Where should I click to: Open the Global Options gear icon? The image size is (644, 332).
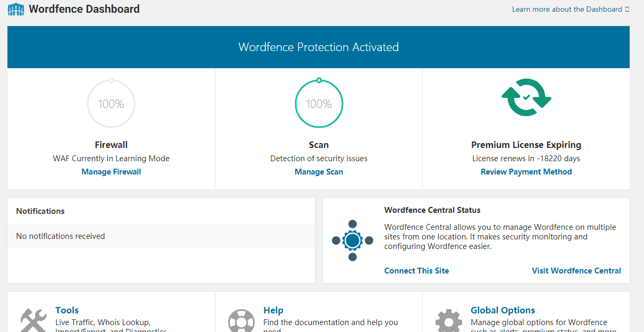point(449,321)
